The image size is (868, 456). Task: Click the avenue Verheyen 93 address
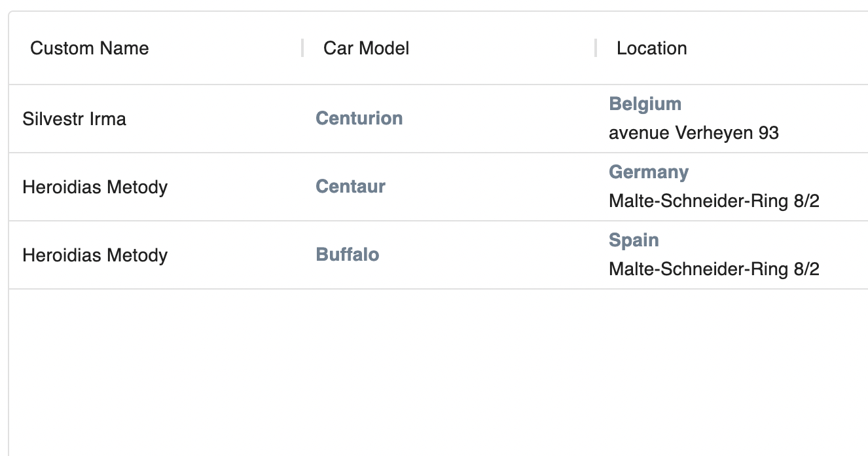click(693, 134)
